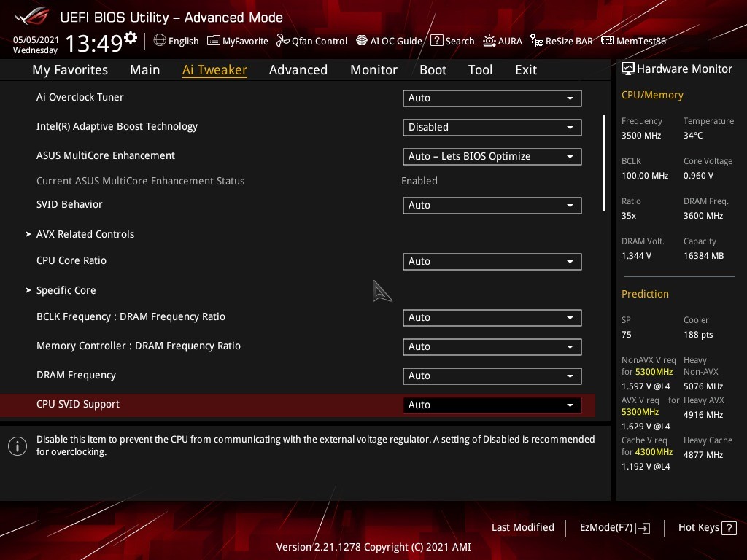Open MyFavorite from the top toolbar

[x=214, y=41]
